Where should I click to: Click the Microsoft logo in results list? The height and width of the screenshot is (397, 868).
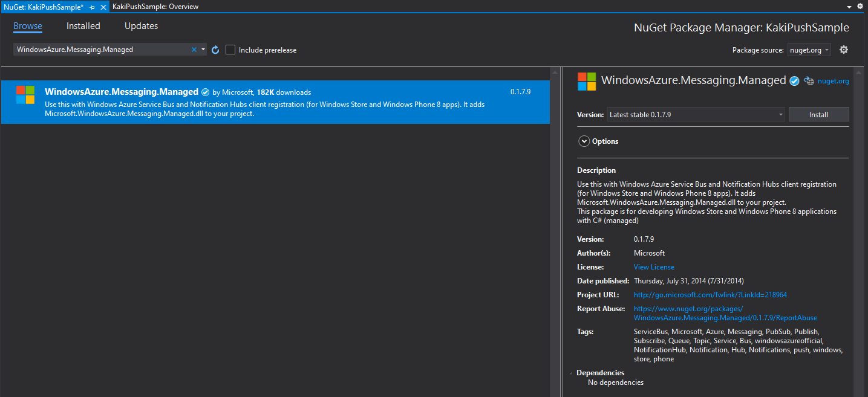click(25, 95)
